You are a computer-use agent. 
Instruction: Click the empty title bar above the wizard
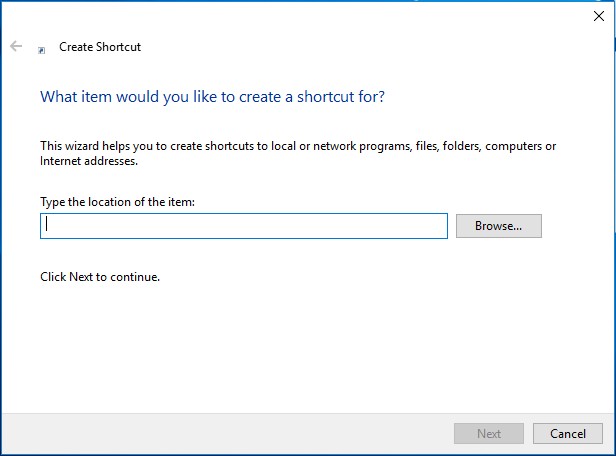point(300,15)
